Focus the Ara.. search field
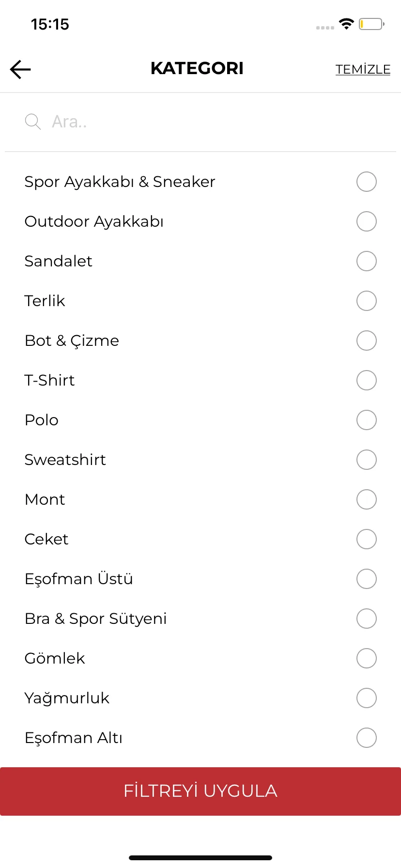 point(200,122)
